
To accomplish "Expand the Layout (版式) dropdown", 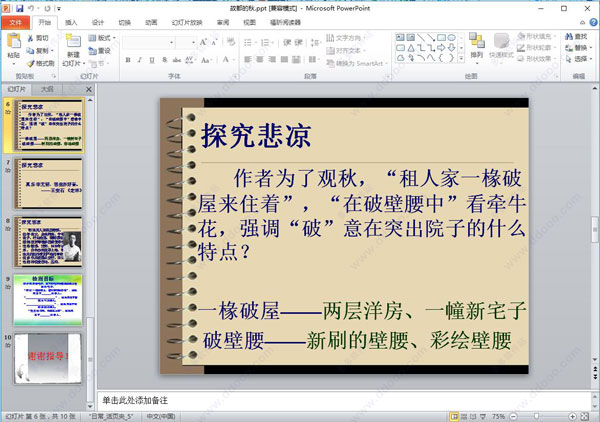I will coord(102,38).
